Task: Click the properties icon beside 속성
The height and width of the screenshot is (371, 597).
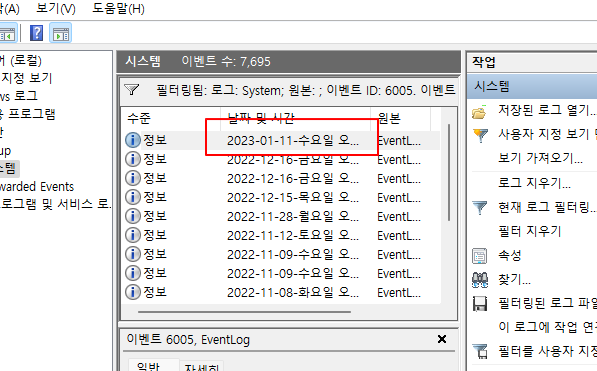Action: pos(480,256)
